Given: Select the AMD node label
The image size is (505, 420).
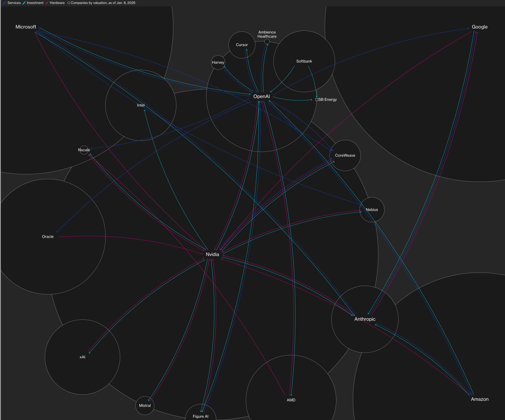Looking at the screenshot, I should tap(291, 400).
